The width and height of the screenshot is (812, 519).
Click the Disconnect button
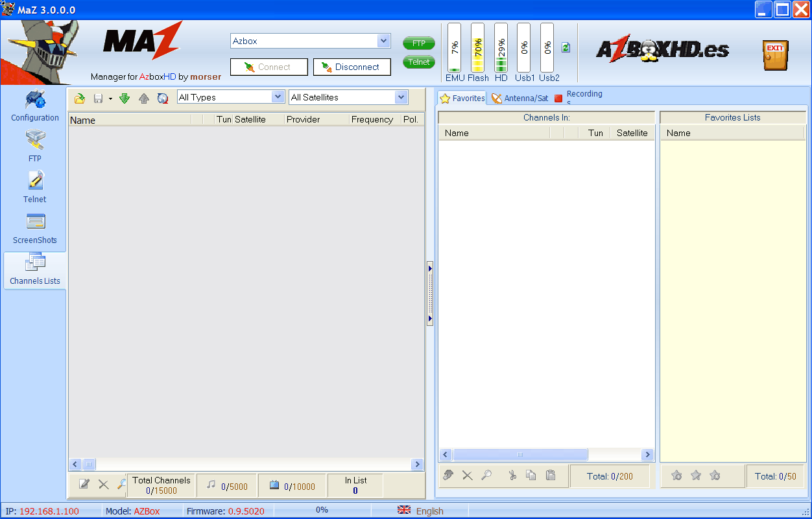[x=352, y=67]
